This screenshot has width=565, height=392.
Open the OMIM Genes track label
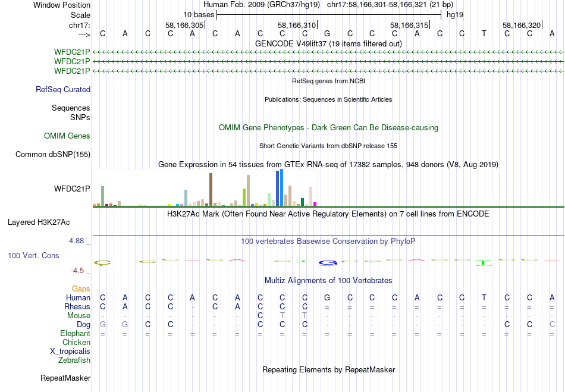pyautogui.click(x=67, y=136)
